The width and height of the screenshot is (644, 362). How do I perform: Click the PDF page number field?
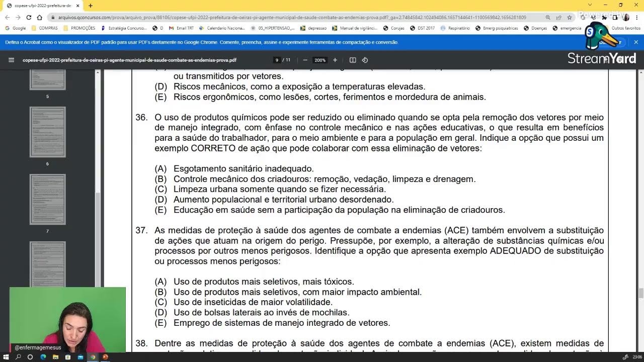277,60
